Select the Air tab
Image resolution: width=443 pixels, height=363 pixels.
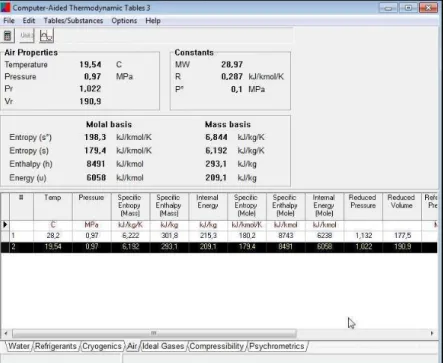pyautogui.click(x=132, y=346)
